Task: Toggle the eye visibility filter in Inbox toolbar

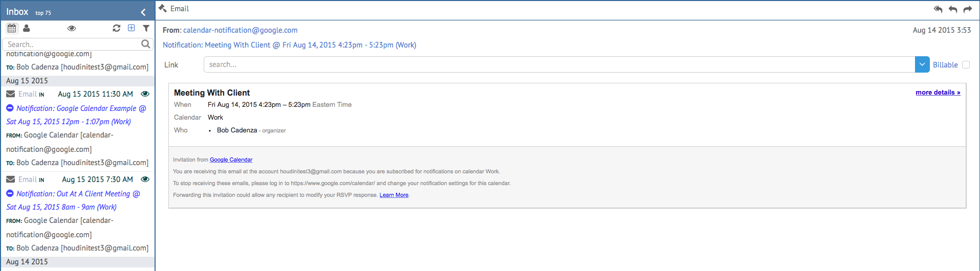Action: pos(72,28)
